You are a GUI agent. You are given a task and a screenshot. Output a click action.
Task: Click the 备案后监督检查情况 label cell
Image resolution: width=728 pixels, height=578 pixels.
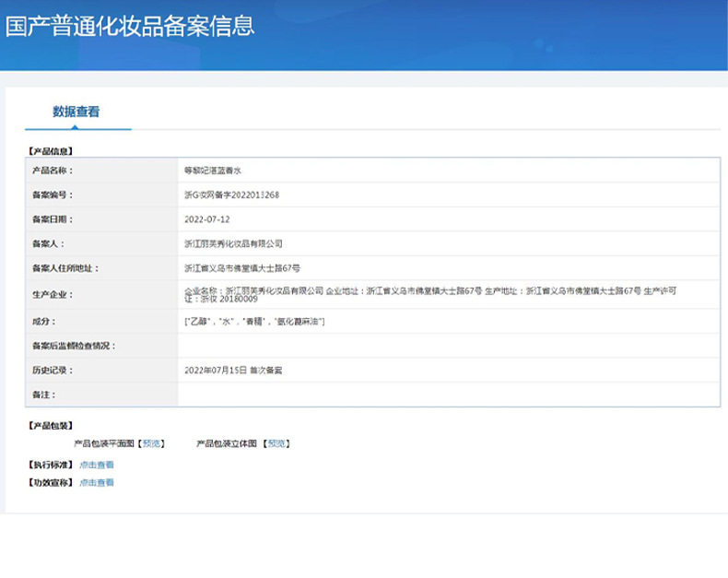tap(101, 346)
